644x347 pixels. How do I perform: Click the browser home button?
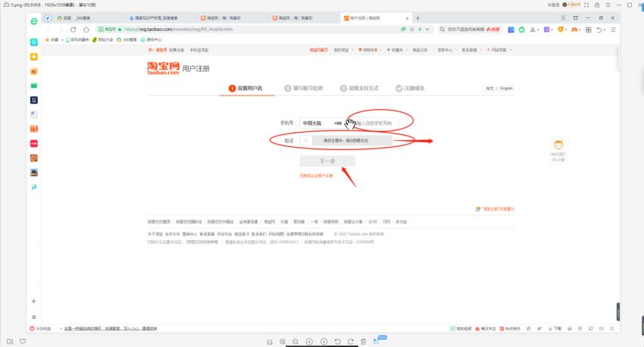[x=85, y=30]
